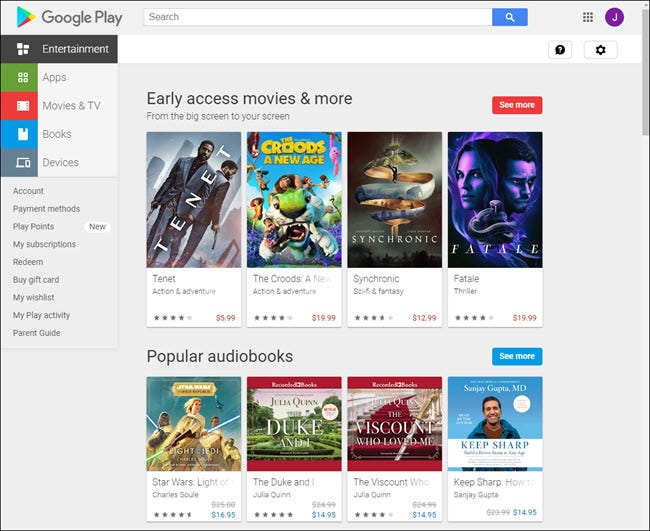This screenshot has width=650, height=531.
Task: Open the Fatale movie poster
Action: pos(495,200)
